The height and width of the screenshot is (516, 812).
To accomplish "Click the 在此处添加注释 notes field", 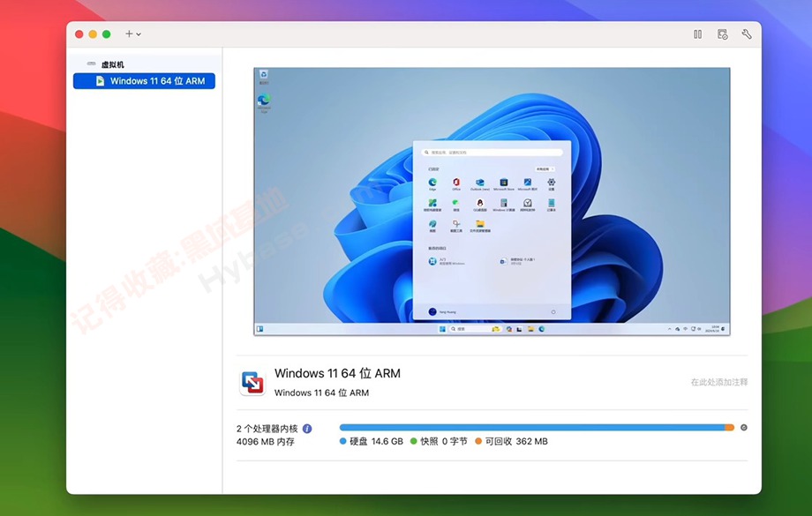I will 718,382.
